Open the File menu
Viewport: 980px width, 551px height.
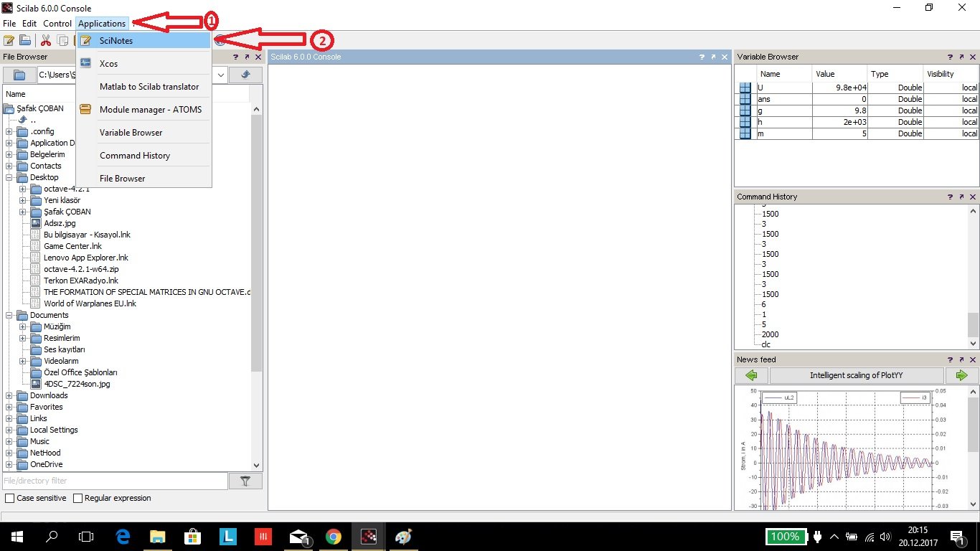[x=9, y=24]
